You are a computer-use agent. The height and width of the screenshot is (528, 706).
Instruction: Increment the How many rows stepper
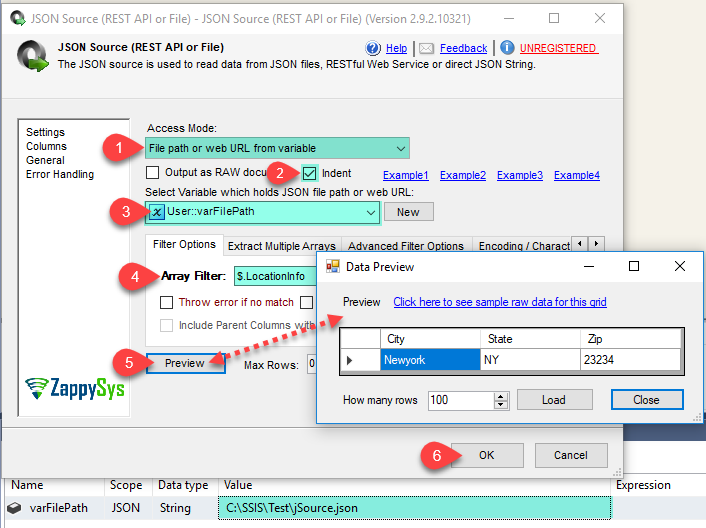coord(501,396)
